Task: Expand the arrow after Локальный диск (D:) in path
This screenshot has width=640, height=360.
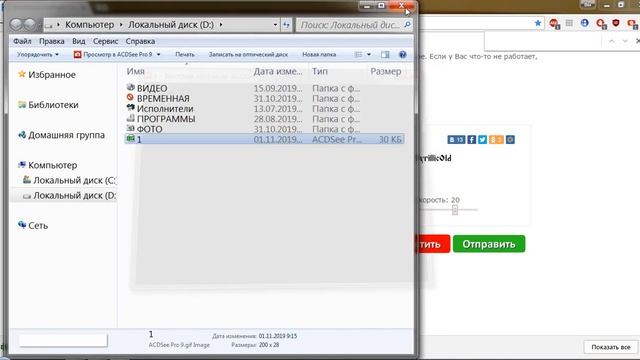Action: tap(221, 25)
